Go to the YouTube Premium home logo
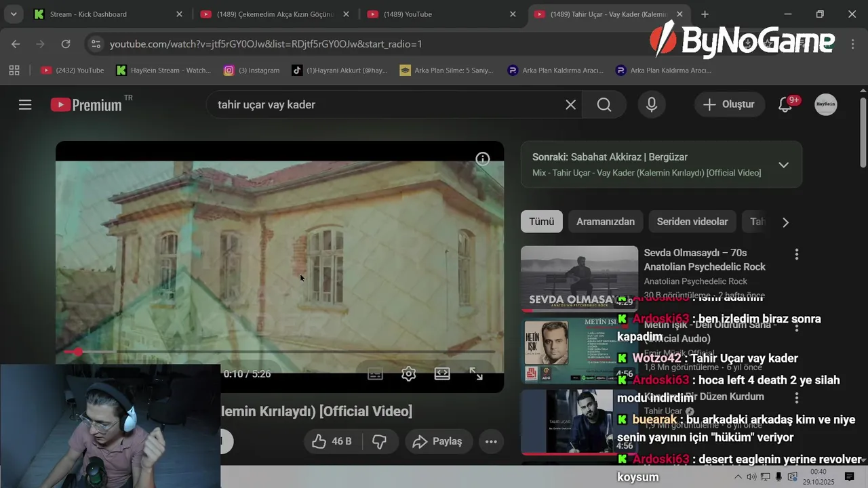Viewport: 868px width, 488px height. (x=86, y=105)
